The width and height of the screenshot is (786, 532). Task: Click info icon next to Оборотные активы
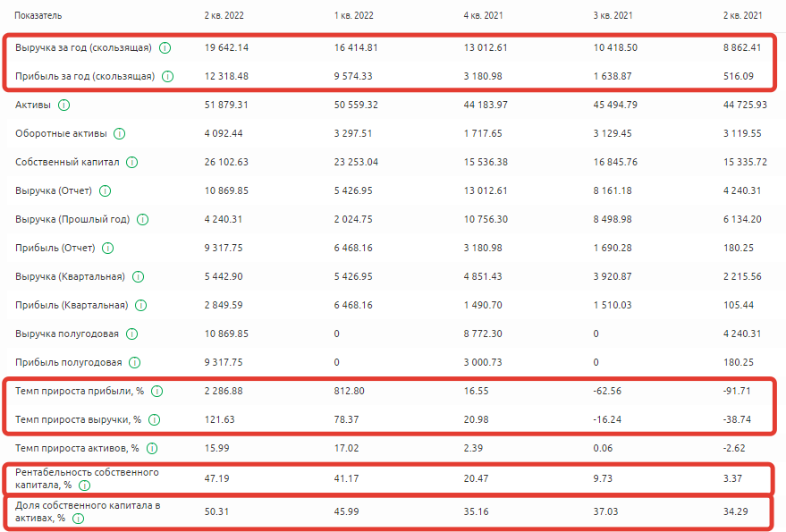120,133
